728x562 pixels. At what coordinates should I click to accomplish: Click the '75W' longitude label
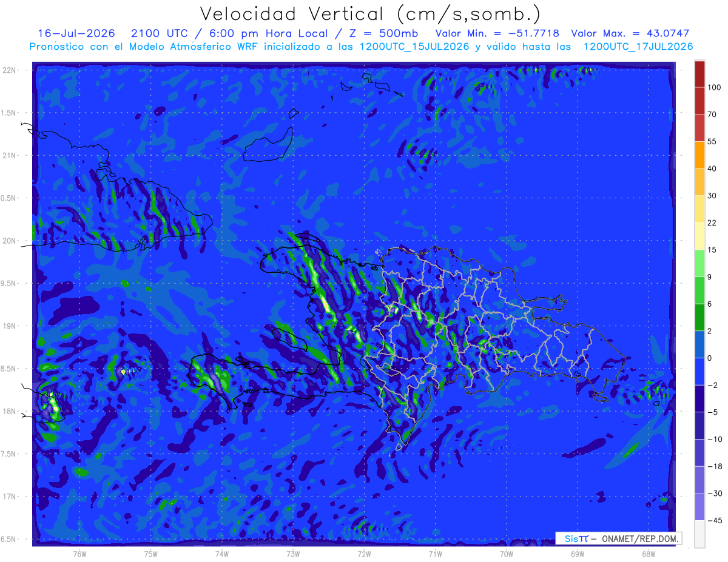(x=151, y=554)
